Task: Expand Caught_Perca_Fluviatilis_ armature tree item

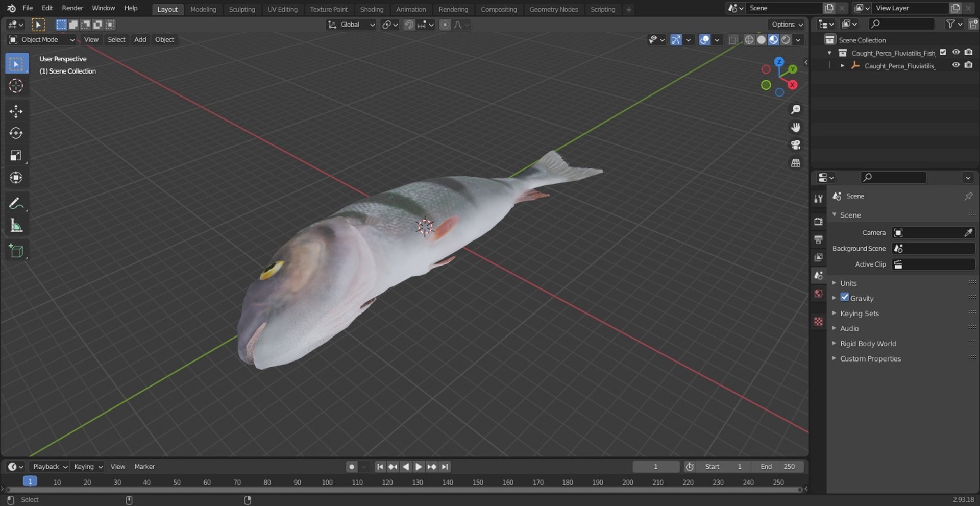Action: pyautogui.click(x=842, y=66)
